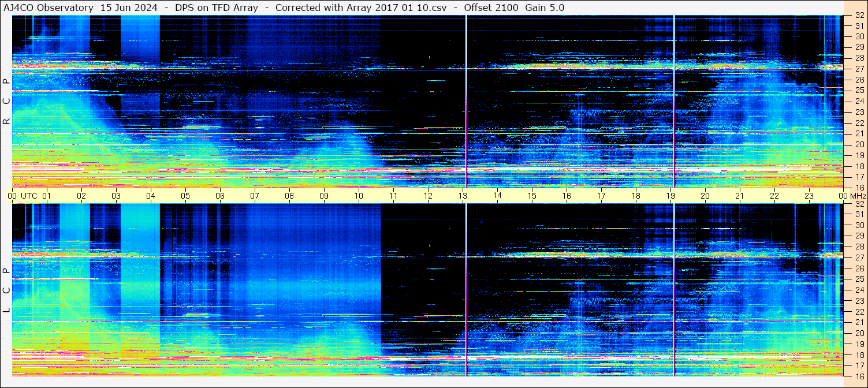Select the 19 hour tick on UTC axis

670,196
